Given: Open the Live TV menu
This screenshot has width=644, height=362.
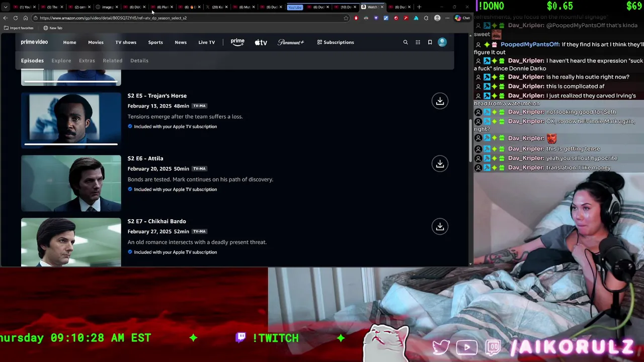Looking at the screenshot, I should (x=206, y=42).
